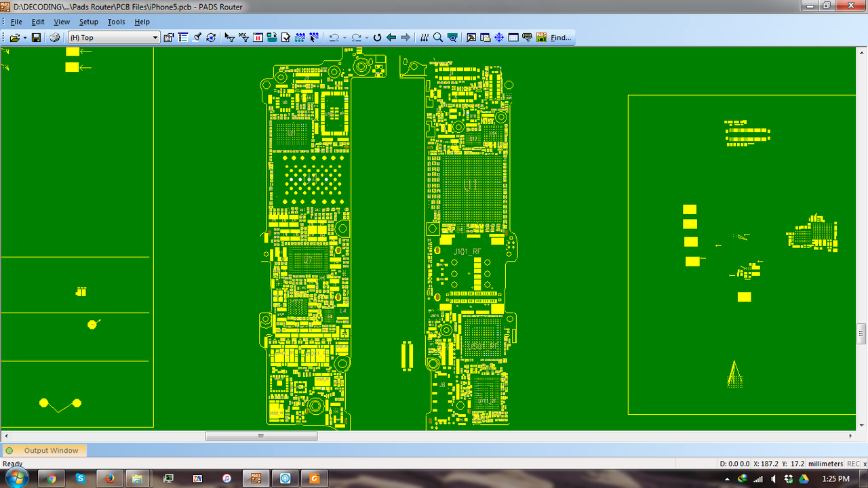The height and width of the screenshot is (488, 868).
Task: Click the blue four-way arrows icon
Action: 499,38
